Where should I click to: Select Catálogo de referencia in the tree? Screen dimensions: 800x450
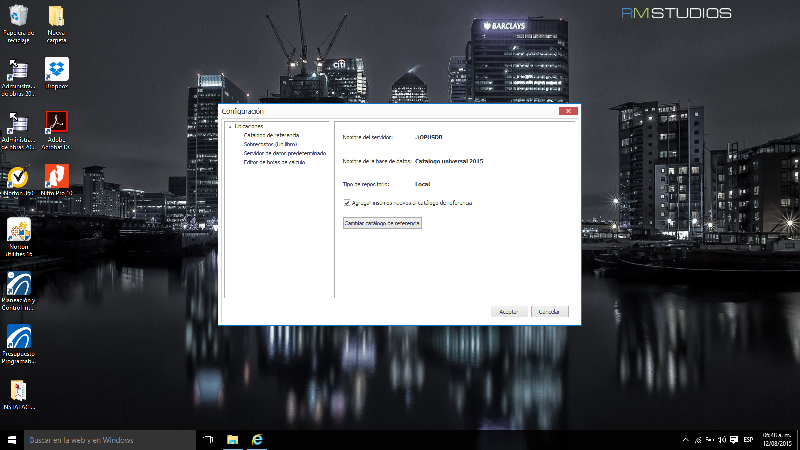[x=271, y=135]
